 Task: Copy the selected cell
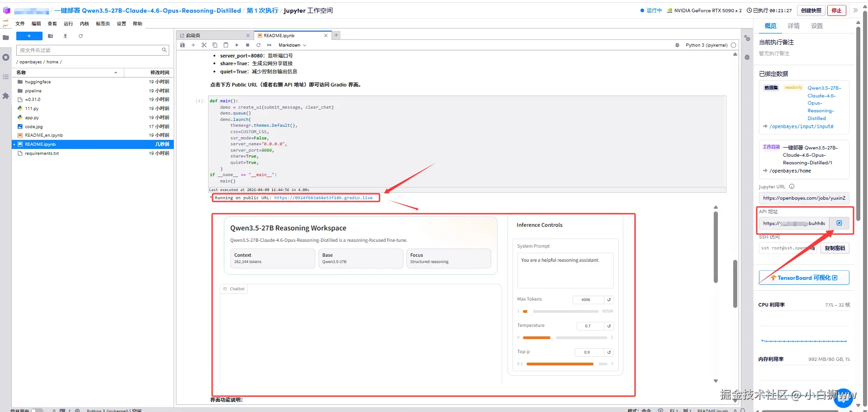tap(215, 45)
